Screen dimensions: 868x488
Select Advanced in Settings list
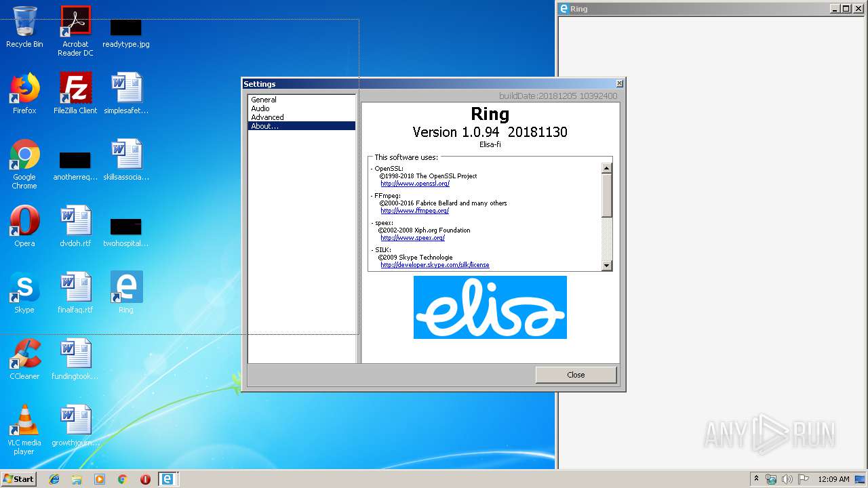[302, 117]
